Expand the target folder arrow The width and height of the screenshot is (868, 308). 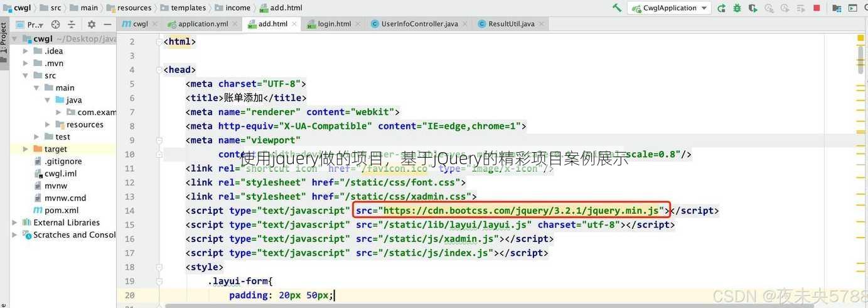point(26,149)
